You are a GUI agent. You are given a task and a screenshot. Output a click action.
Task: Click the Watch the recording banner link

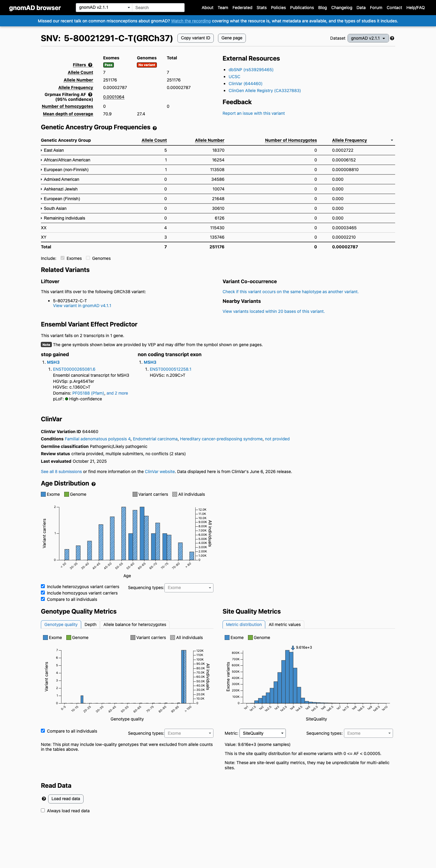pos(191,21)
